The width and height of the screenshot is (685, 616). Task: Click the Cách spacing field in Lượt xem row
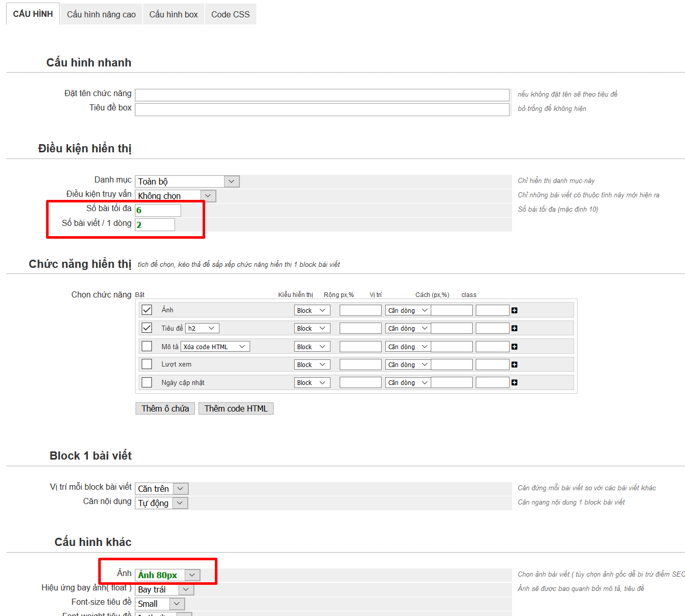pos(452,364)
